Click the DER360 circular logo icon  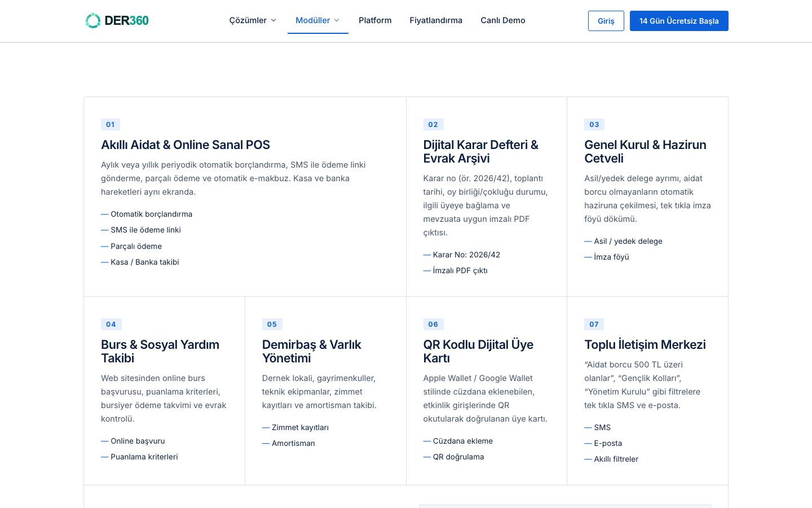point(93,21)
